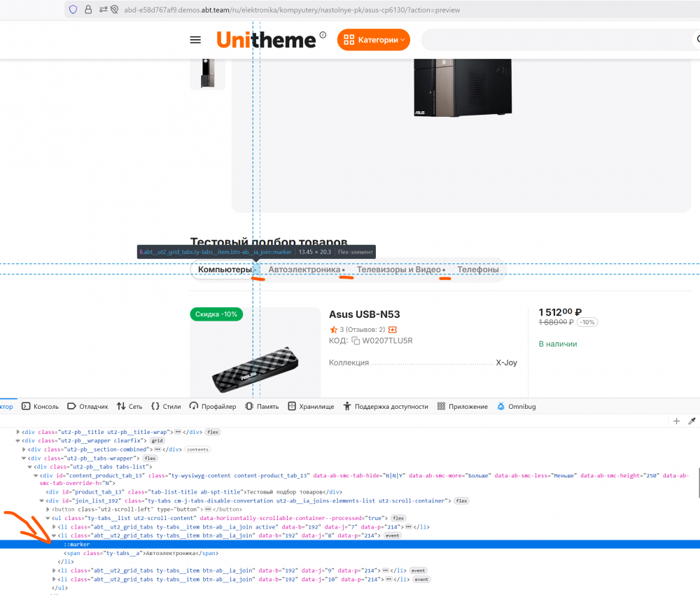Screen dimensions: 700x595
Task: Open the Категории dropdown button
Action: pyautogui.click(x=373, y=40)
